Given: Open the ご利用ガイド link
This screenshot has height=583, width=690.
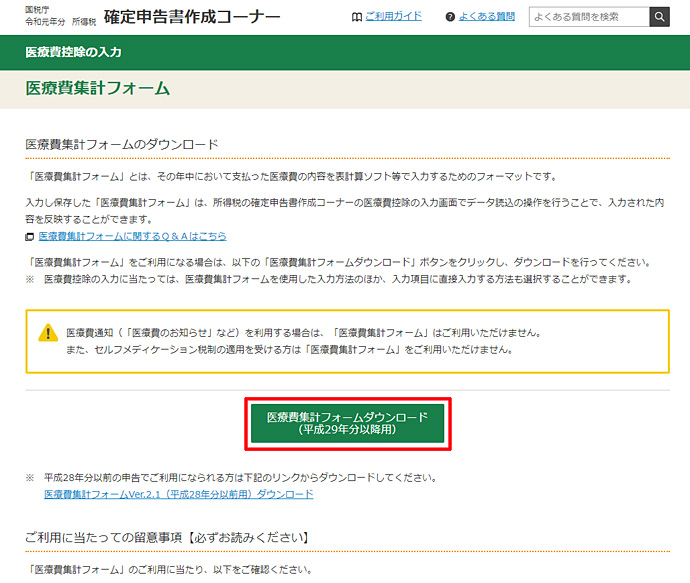Looking at the screenshot, I should coord(393,17).
